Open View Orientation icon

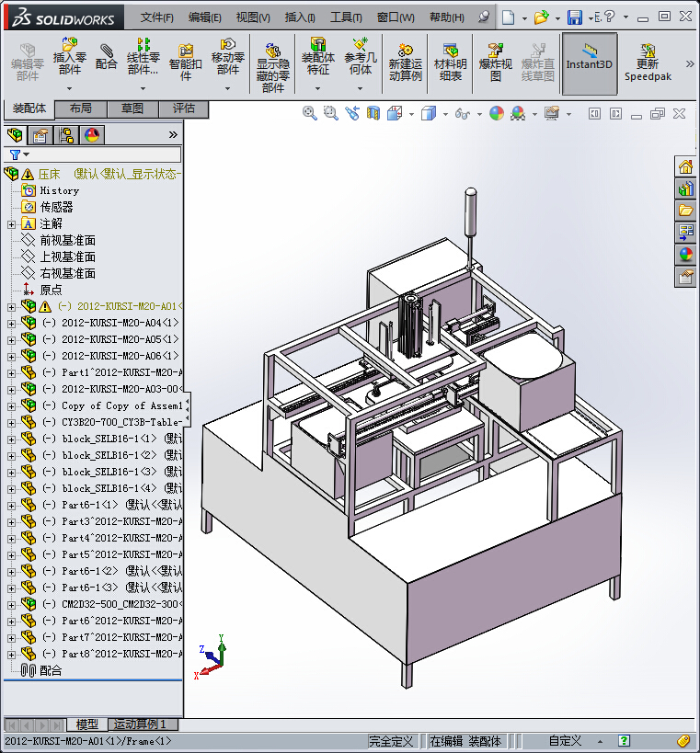395,114
